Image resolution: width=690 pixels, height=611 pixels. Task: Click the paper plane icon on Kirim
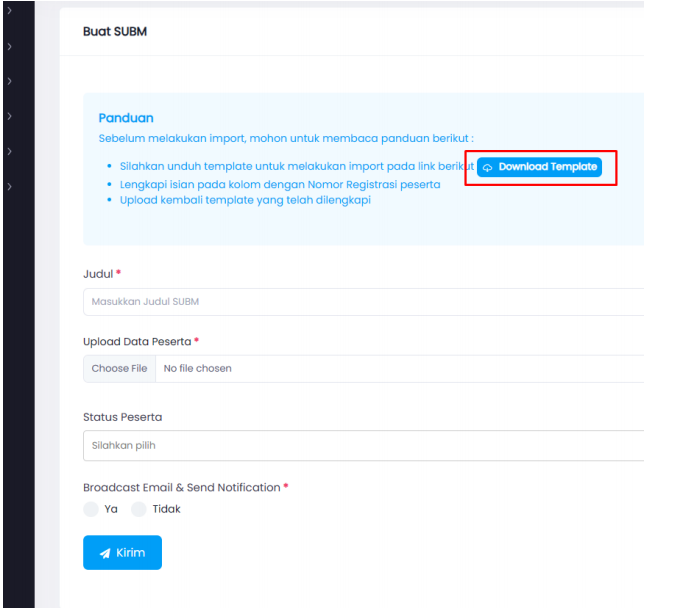point(104,553)
